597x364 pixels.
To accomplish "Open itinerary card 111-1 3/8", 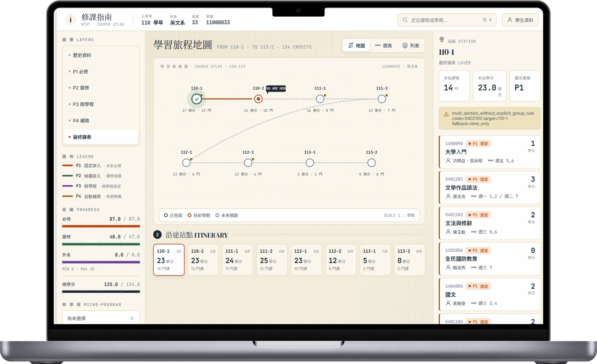I will [x=238, y=260].
